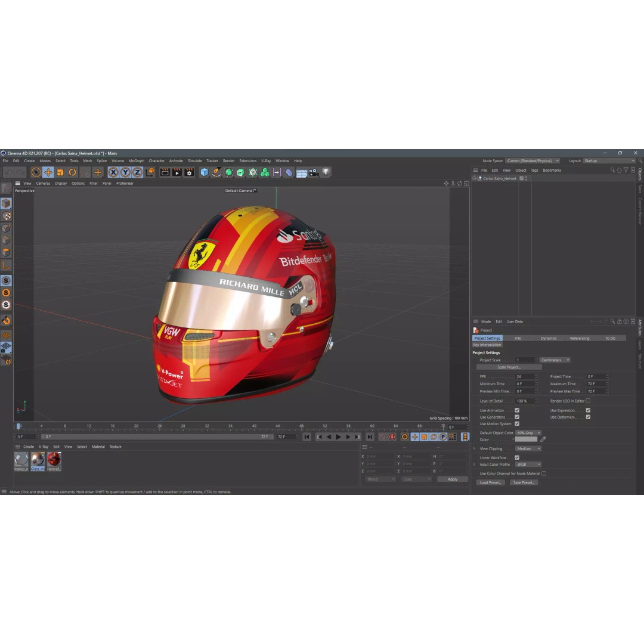Select the Helmet material thumbnail
This screenshot has width=644, height=644.
click(54, 461)
